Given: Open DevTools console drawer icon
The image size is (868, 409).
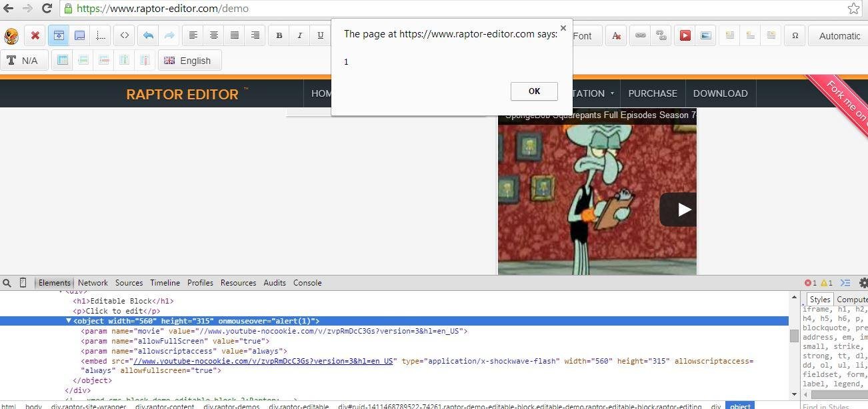Looking at the screenshot, I should (845, 283).
